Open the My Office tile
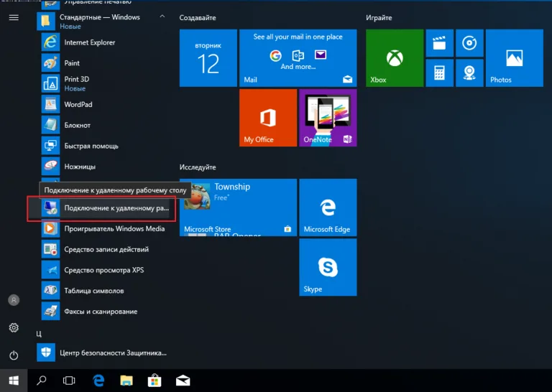Screen dimensions: 552x392 [x=268, y=118]
